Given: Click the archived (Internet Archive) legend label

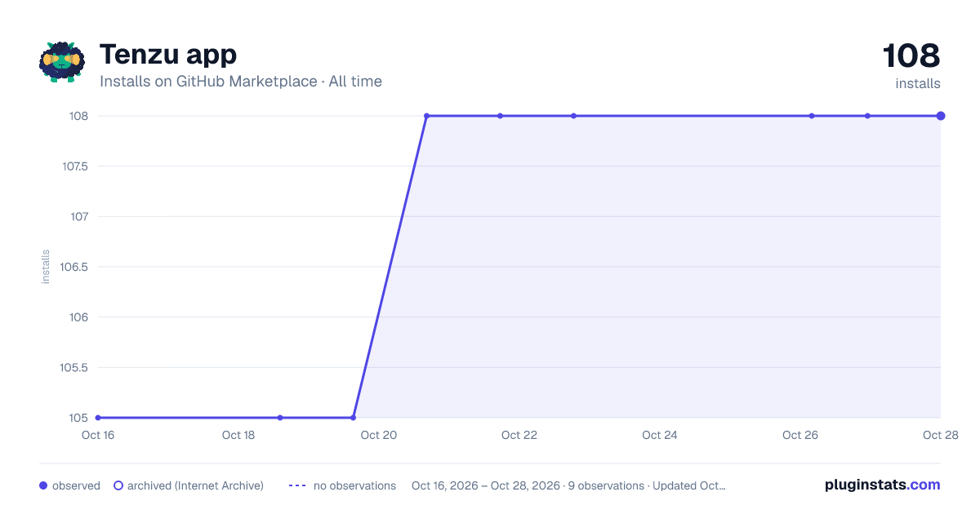Looking at the screenshot, I should point(195,485).
